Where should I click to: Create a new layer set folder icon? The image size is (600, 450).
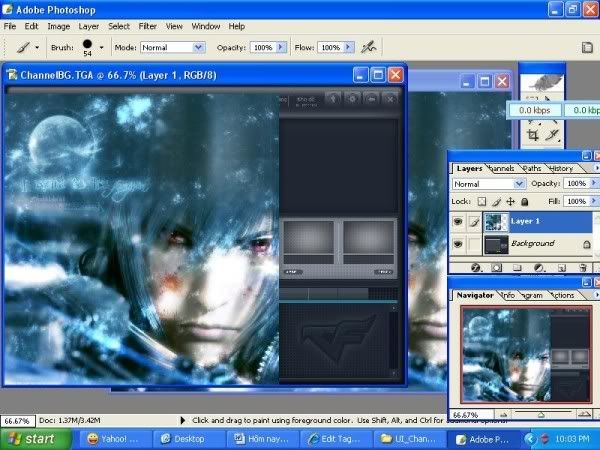(517, 267)
